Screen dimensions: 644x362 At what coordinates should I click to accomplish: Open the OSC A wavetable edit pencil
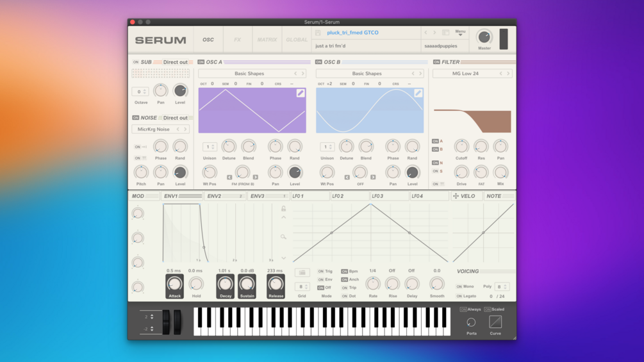click(301, 93)
